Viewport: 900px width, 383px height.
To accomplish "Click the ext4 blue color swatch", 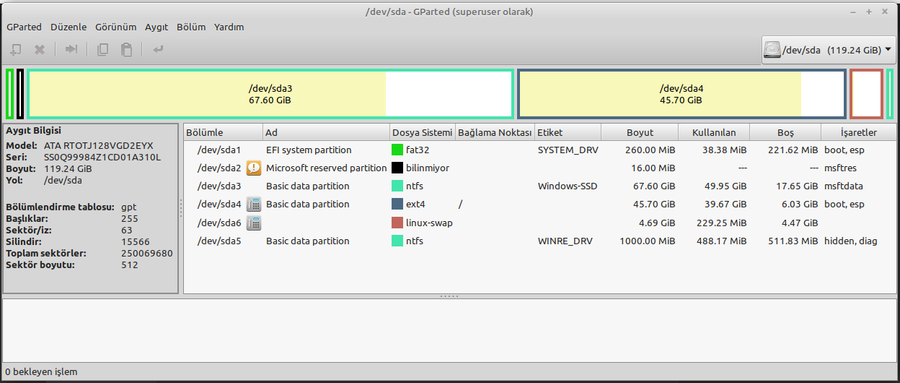I will (x=397, y=204).
